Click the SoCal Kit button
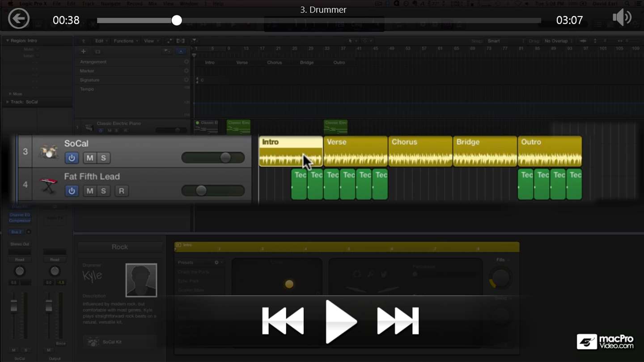This screenshot has width=644, height=362. (x=120, y=342)
